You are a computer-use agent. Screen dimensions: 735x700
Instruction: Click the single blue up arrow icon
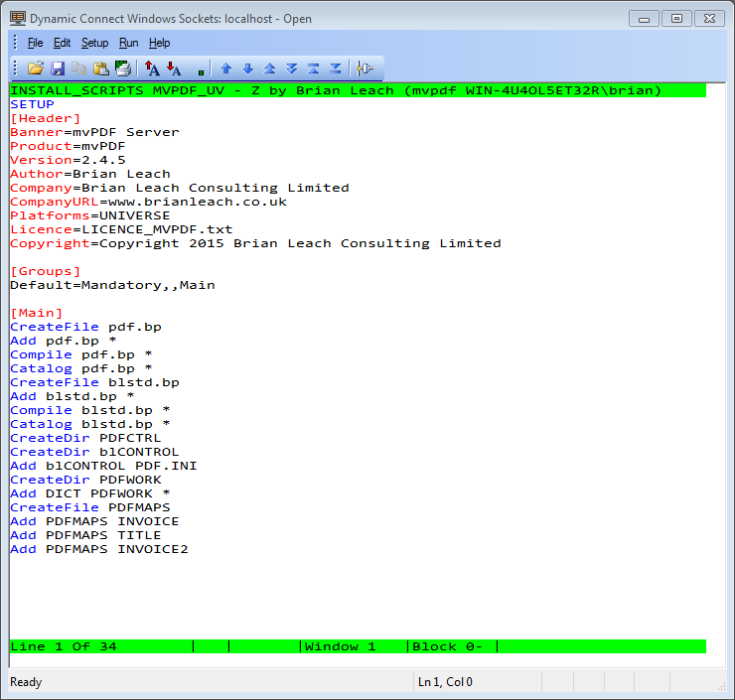[x=225, y=69]
